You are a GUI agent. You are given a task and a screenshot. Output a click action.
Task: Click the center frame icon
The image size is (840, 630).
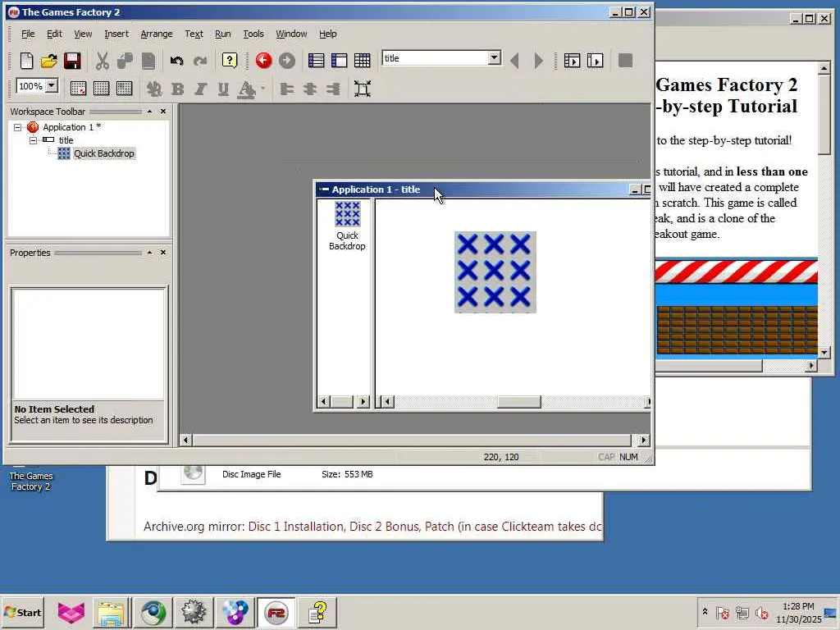pyautogui.click(x=362, y=89)
